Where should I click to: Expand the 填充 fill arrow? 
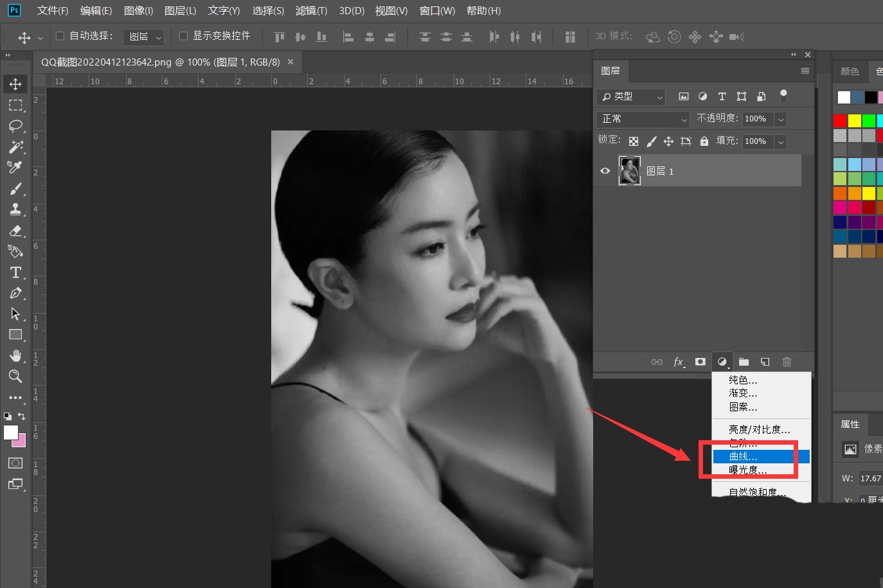click(x=780, y=141)
